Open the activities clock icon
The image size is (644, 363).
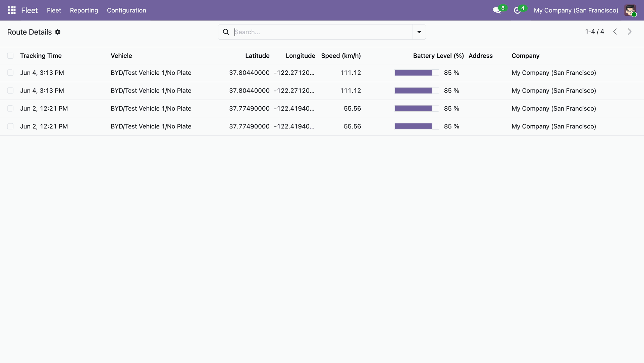517,10
